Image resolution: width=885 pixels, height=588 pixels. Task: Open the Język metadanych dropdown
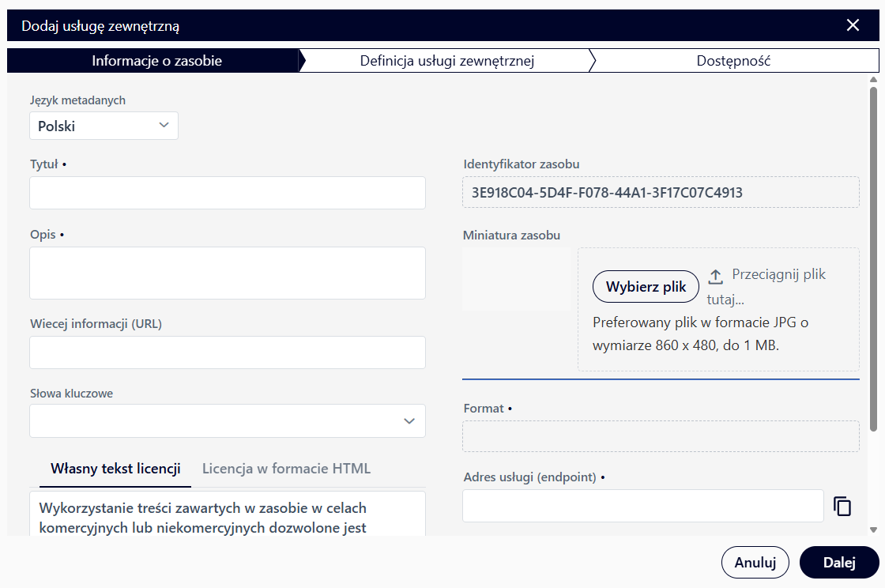pyautogui.click(x=104, y=126)
